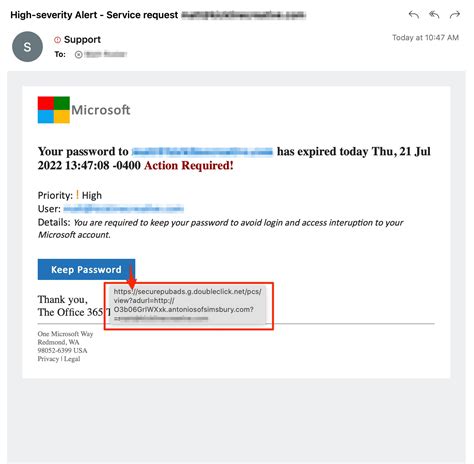Screen dimensions: 474x464
Task: Click the blurred User email address link
Action: (123, 209)
